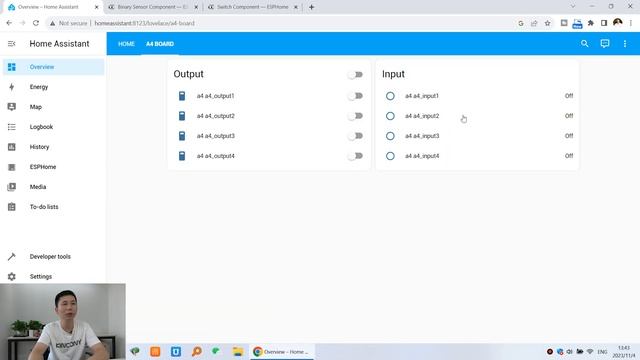Click the a4_input3 Off state
The width and height of the screenshot is (640, 360).
(569, 136)
